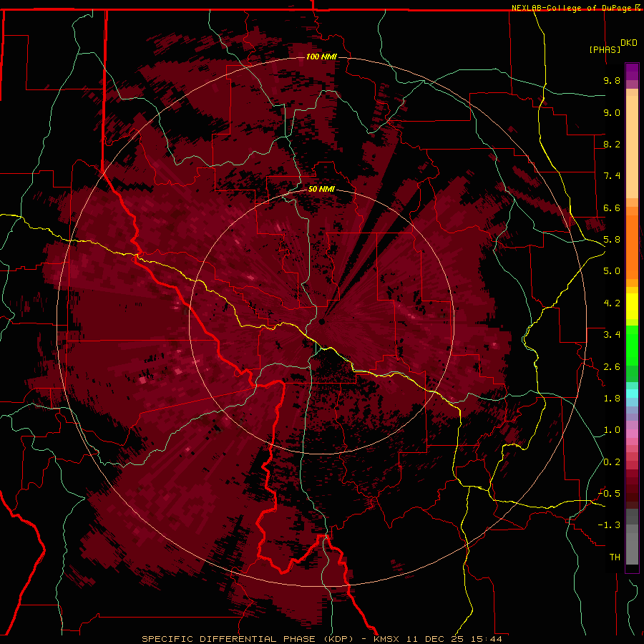Click the KMSX station ID in the caption
Image resolution: width=644 pixels, height=644 pixels.
(x=386, y=639)
